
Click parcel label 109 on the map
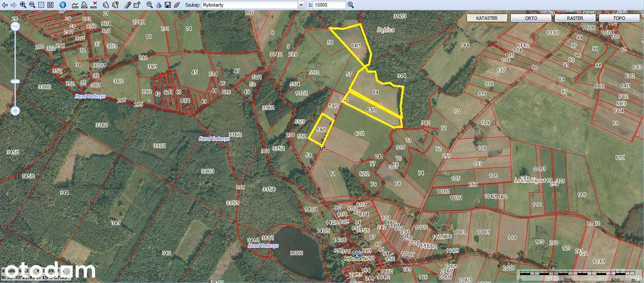pos(485,123)
